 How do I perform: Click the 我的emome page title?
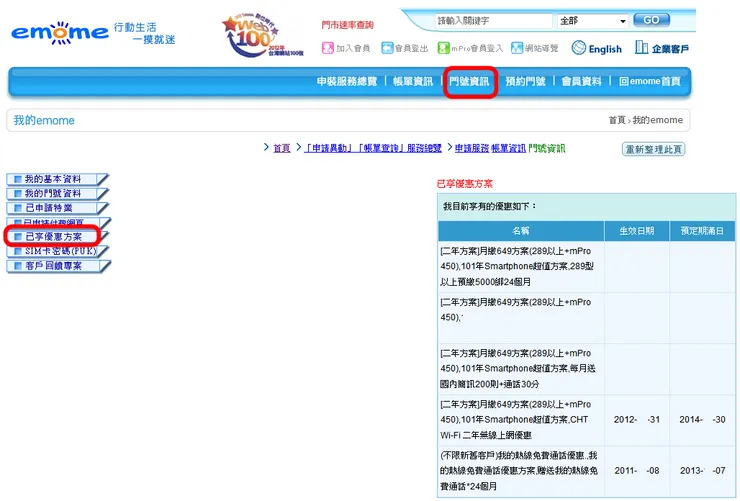pos(44,120)
